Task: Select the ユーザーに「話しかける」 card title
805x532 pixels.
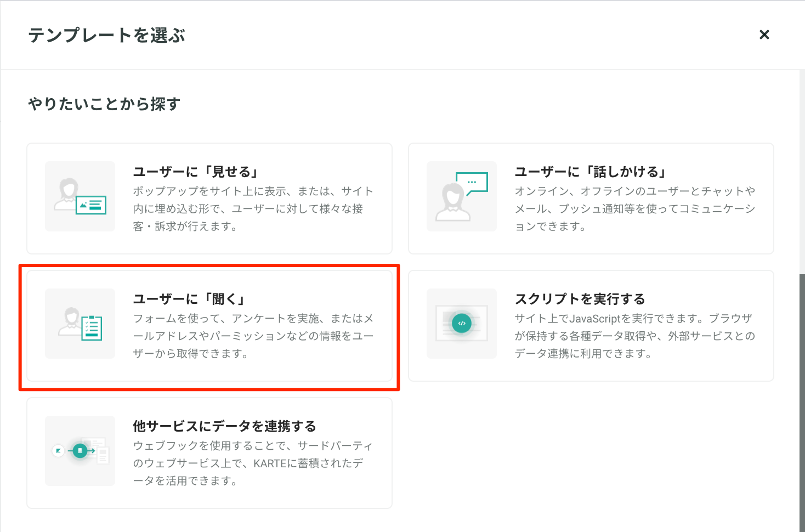Action: point(591,172)
